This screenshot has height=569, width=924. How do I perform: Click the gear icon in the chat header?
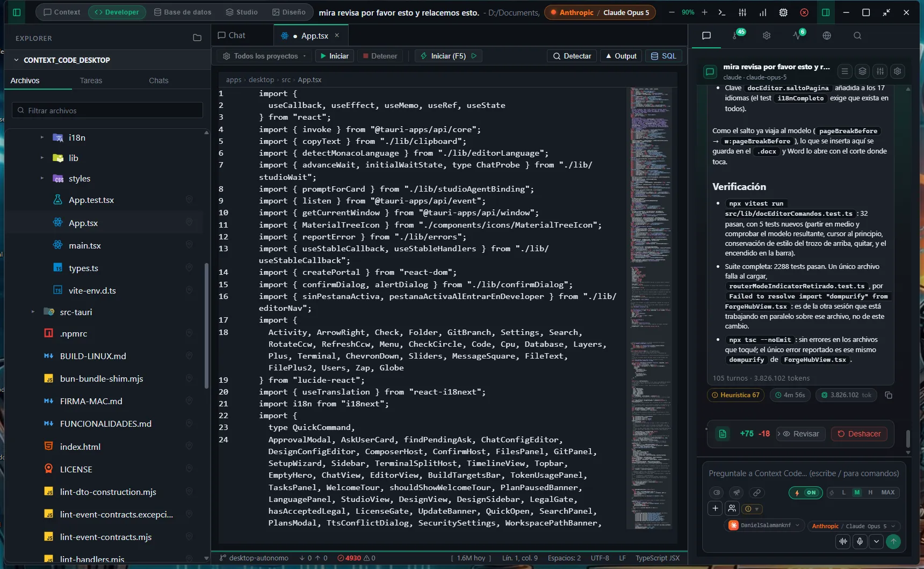897,71
